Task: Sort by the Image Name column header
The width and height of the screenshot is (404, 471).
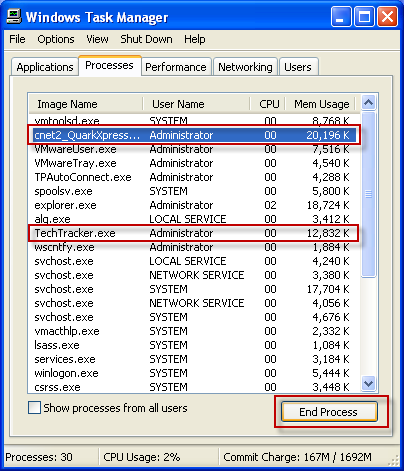Action: [86, 104]
